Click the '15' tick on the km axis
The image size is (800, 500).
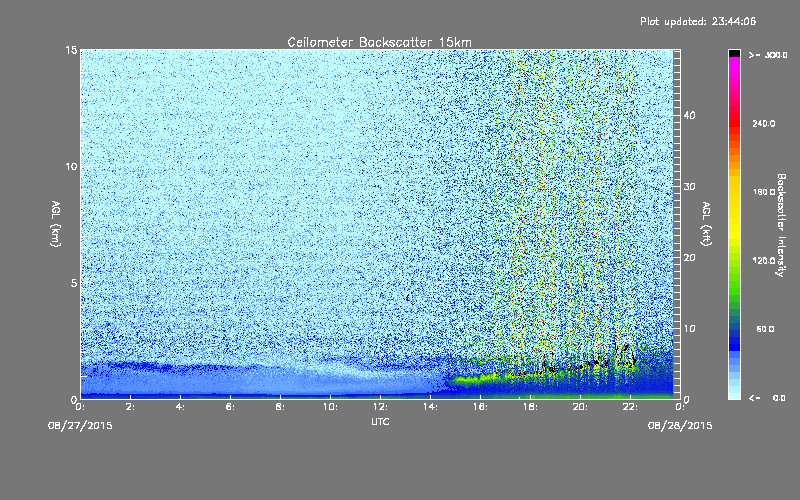pos(71,50)
